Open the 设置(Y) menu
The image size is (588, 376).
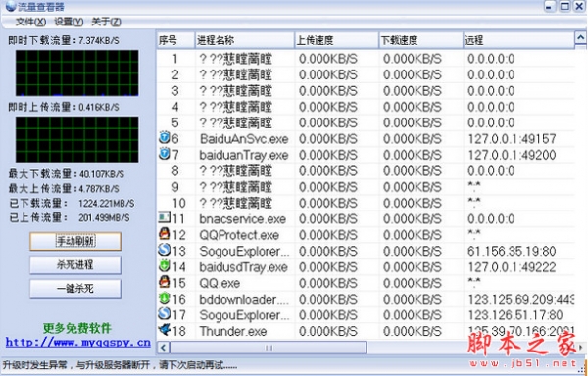(x=69, y=22)
